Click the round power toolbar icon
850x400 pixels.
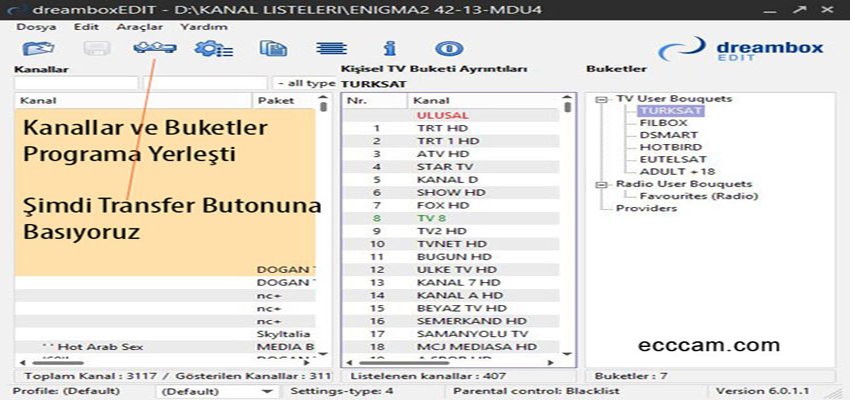pos(449,49)
